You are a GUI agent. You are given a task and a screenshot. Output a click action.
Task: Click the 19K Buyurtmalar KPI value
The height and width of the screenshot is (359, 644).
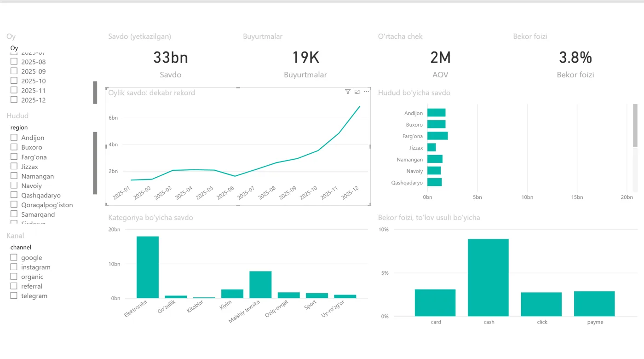tap(305, 58)
